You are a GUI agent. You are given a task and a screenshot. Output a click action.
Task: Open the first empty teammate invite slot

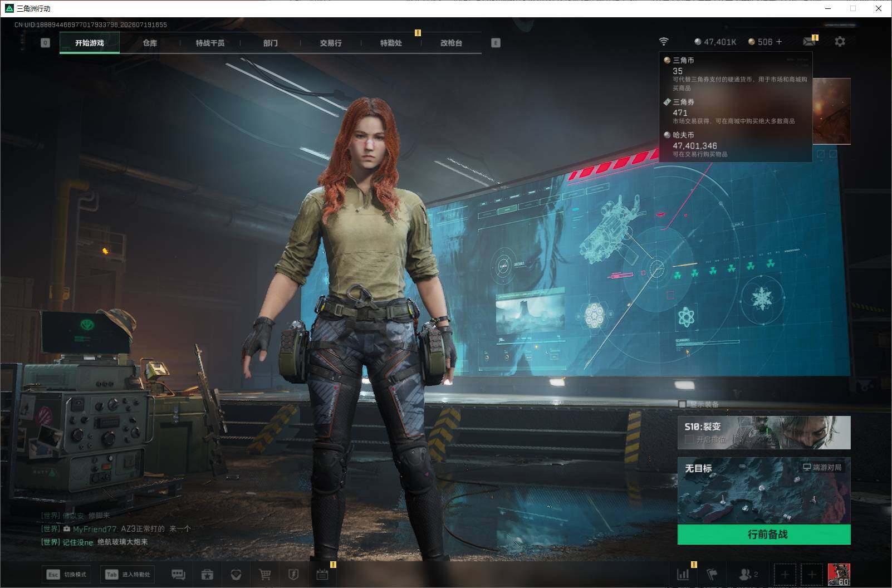785,574
